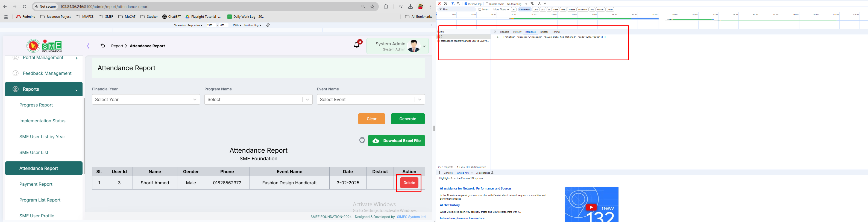
Task: Open the More filters dropdown in DevTools
Action: pyautogui.click(x=501, y=10)
